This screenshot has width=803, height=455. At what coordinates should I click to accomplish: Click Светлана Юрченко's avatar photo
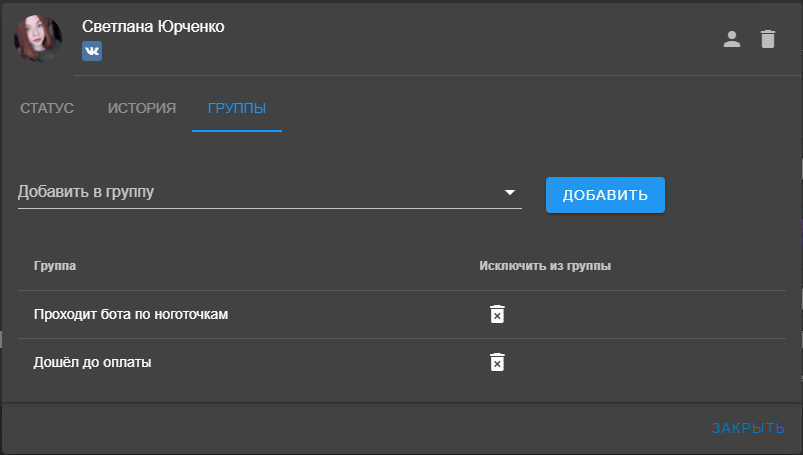pos(38,38)
